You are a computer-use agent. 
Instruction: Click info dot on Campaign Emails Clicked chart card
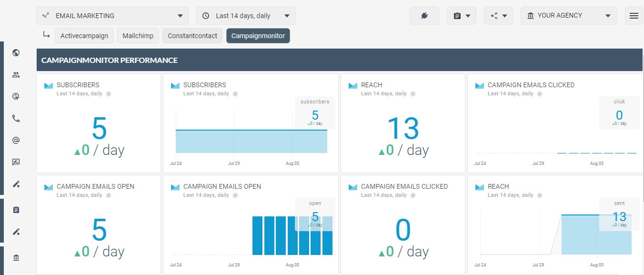[539, 94]
